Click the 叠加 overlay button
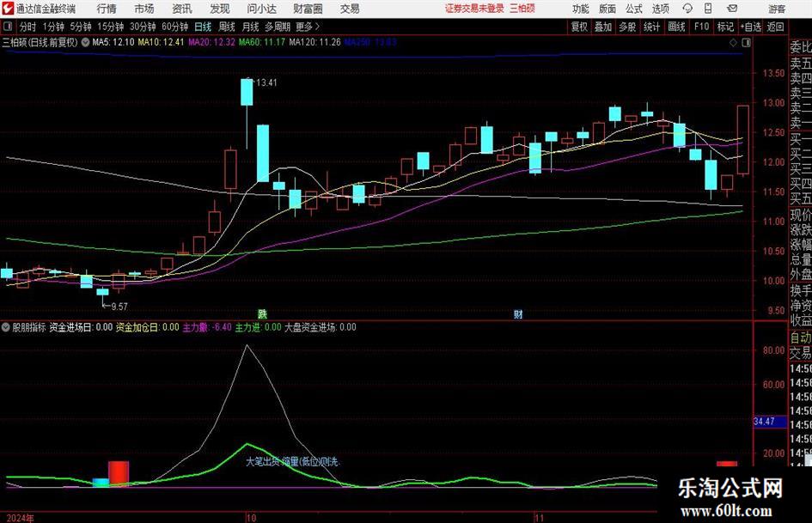Viewport: 812px width, 523px height. [x=603, y=27]
